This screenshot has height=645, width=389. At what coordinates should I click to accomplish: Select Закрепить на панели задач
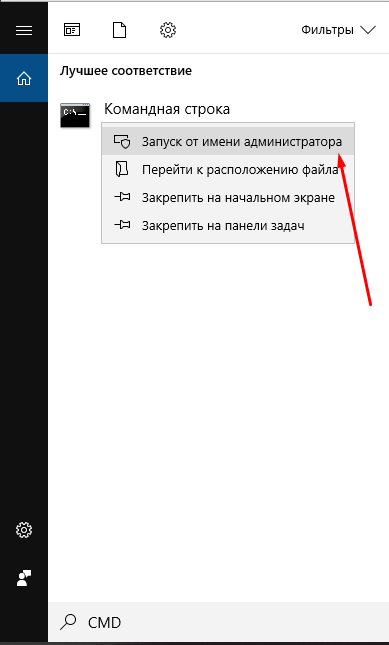(x=228, y=225)
